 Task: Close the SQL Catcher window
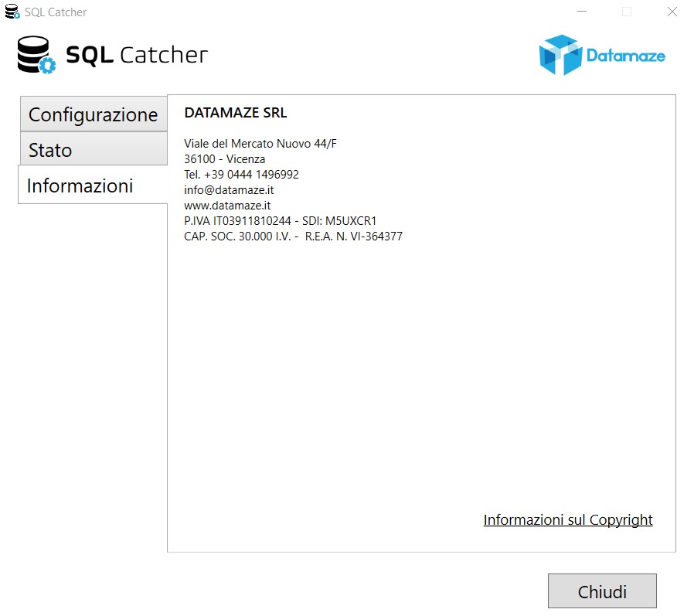click(x=672, y=12)
